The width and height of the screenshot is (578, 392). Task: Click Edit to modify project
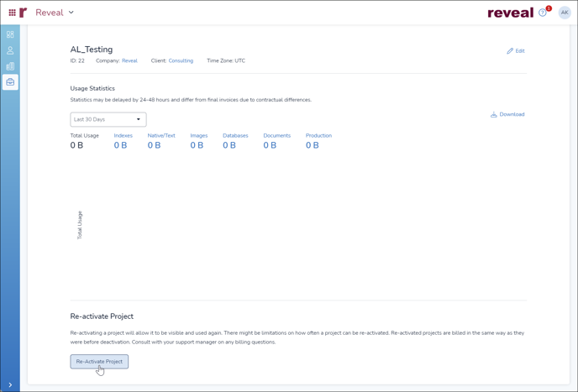(516, 51)
